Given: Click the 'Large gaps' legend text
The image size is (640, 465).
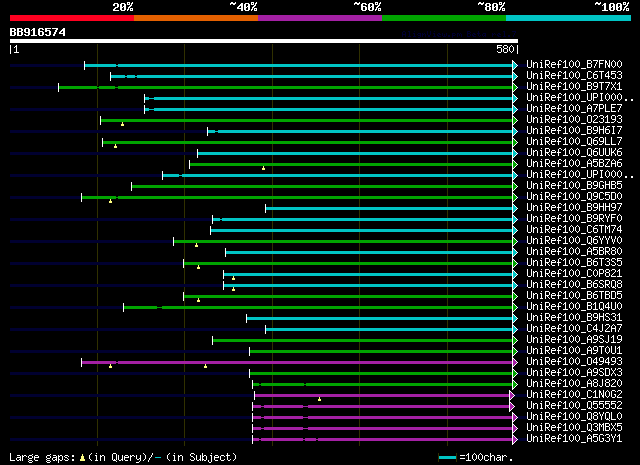Looking at the screenshot, I should click(42, 458).
